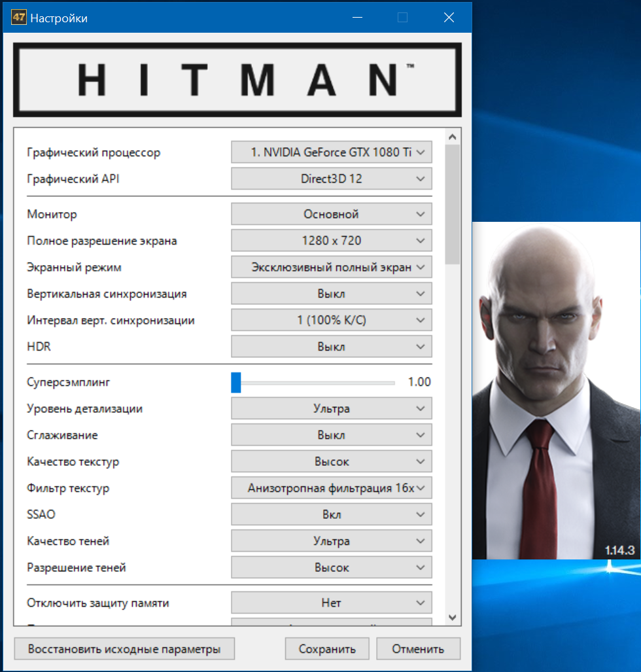Click the settings list scrollbar thumb

pyautogui.click(x=453, y=204)
